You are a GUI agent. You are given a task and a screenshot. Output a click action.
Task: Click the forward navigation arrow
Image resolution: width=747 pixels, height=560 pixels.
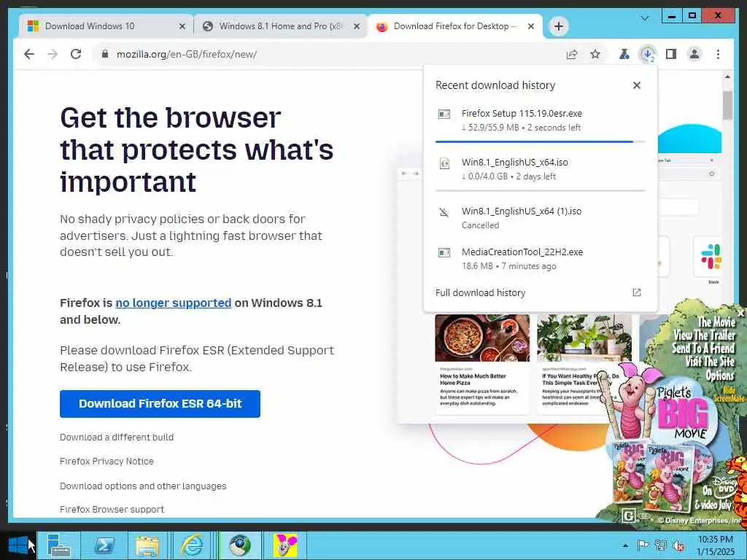click(x=53, y=54)
